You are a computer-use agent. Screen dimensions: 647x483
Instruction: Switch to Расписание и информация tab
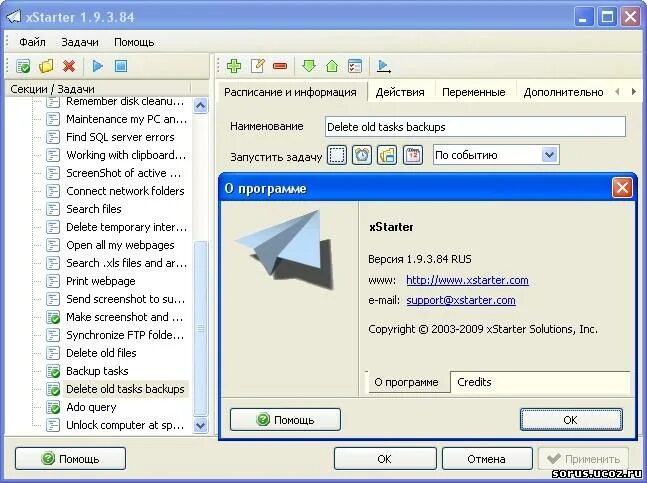coord(290,92)
